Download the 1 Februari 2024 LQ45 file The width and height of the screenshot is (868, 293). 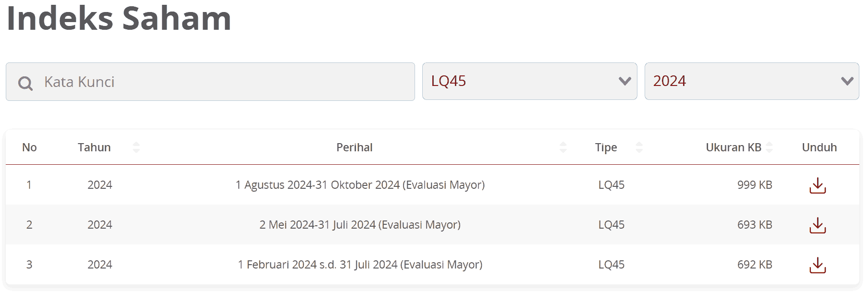[x=818, y=265]
